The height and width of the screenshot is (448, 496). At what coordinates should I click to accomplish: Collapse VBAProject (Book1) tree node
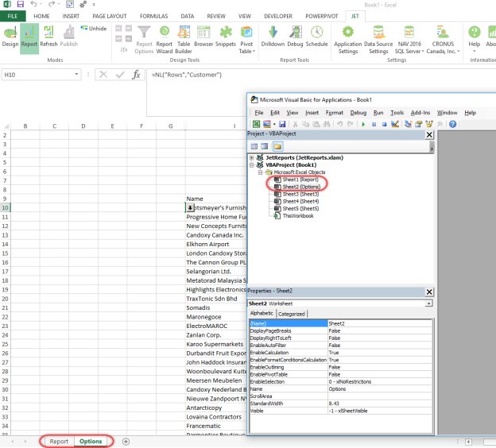click(251, 164)
